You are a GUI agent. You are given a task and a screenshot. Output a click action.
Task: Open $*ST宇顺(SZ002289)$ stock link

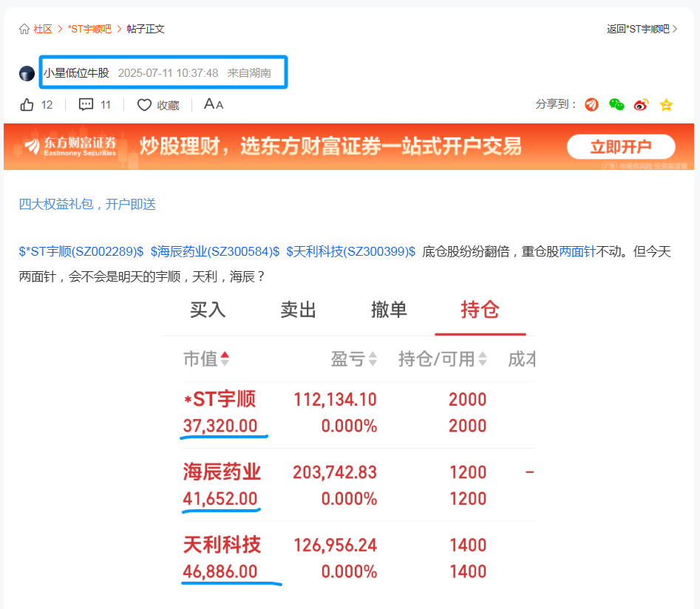click(x=81, y=251)
